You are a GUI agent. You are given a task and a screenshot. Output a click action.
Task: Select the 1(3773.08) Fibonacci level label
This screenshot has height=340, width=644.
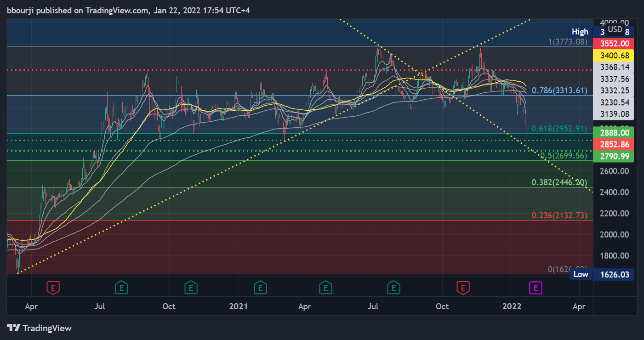(x=568, y=42)
